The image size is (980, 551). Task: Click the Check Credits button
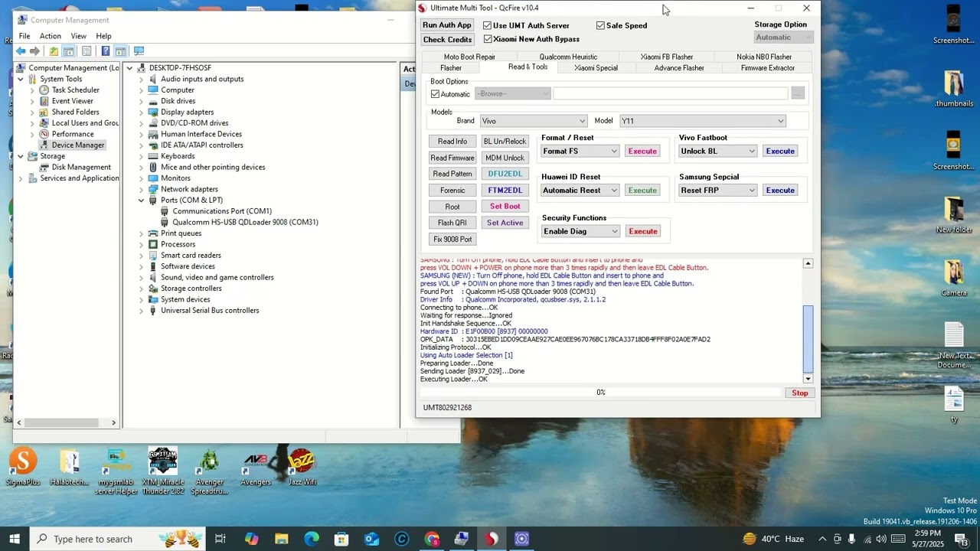click(x=447, y=40)
